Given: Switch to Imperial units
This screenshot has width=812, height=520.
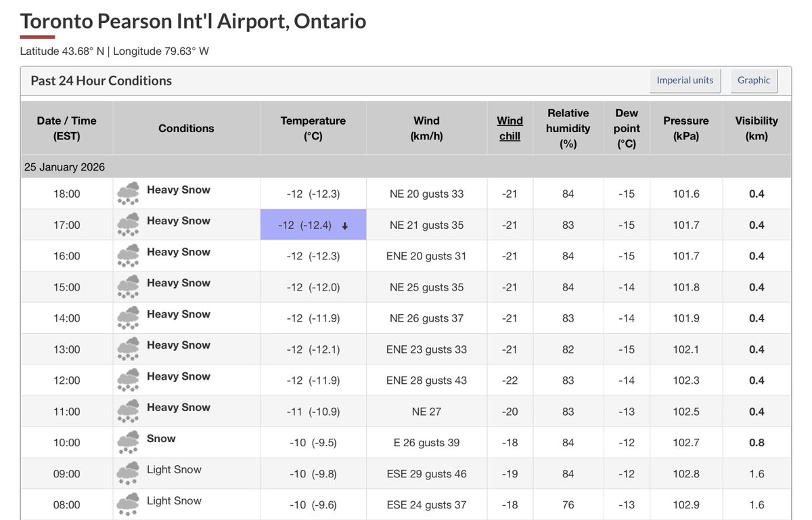Looking at the screenshot, I should point(685,81).
